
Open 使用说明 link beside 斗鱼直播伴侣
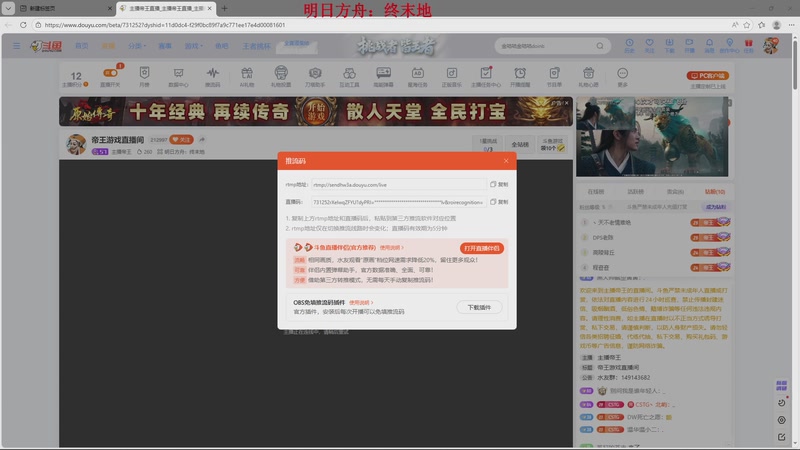[391, 247]
